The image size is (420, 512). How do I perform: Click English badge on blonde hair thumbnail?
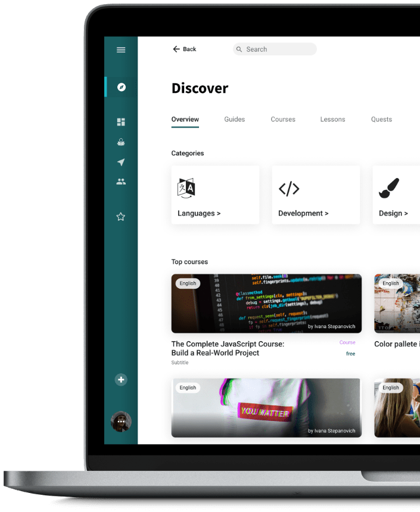(391, 388)
